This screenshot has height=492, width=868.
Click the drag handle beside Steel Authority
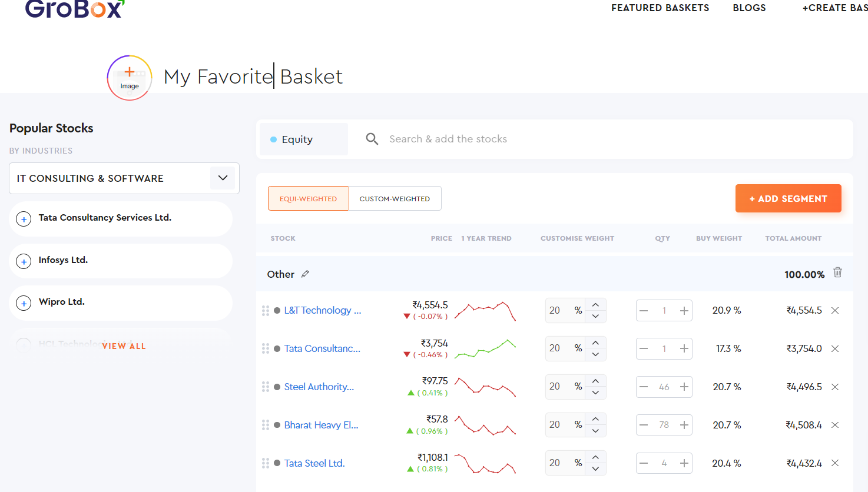pyautogui.click(x=265, y=387)
